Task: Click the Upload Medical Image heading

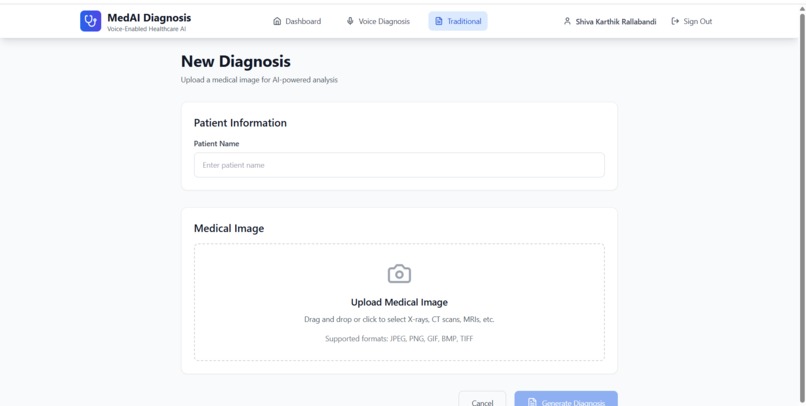Action: point(399,302)
